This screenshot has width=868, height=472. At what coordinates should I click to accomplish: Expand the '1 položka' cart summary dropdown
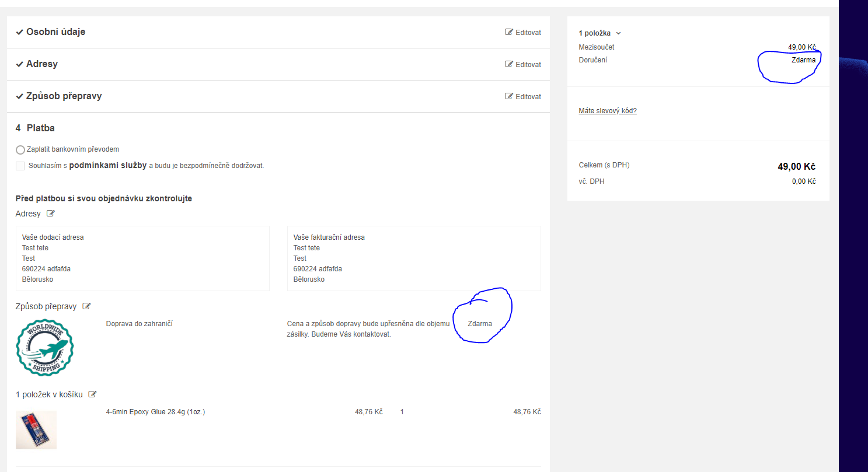click(x=600, y=33)
